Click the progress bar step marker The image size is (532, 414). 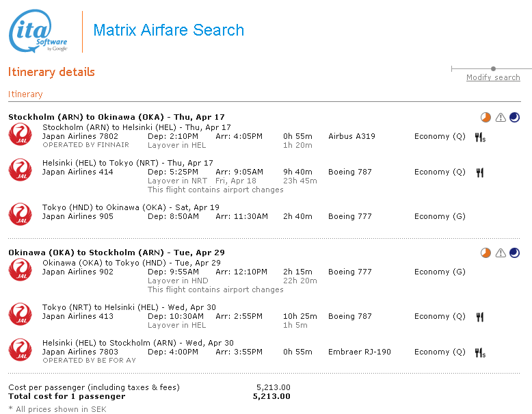click(x=494, y=68)
